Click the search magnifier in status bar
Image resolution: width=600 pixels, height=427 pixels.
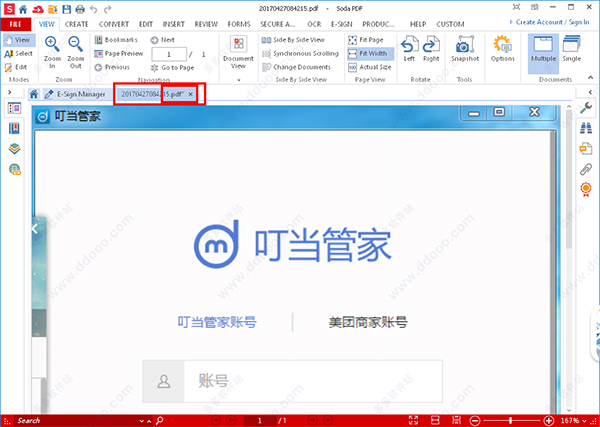point(160,420)
